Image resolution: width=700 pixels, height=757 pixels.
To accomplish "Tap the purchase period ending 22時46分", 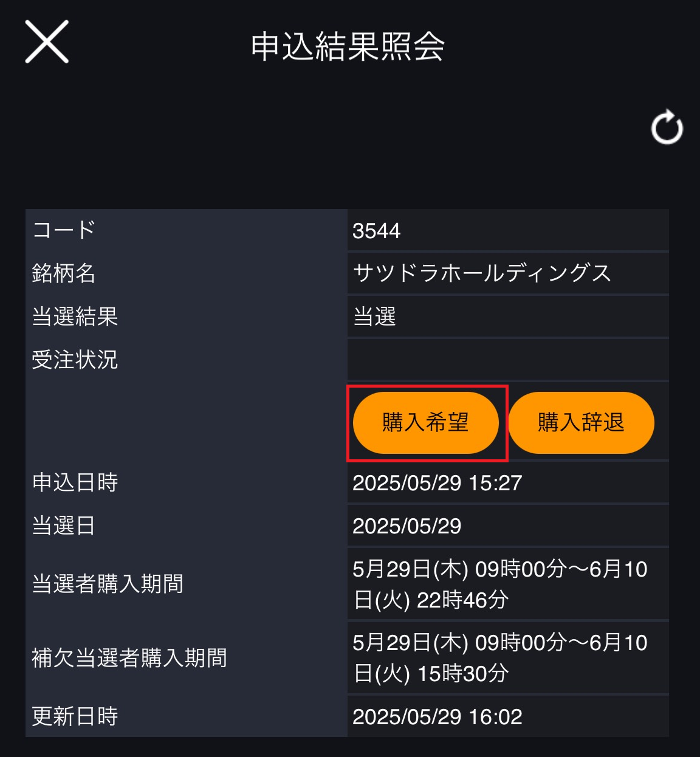I will (500, 584).
